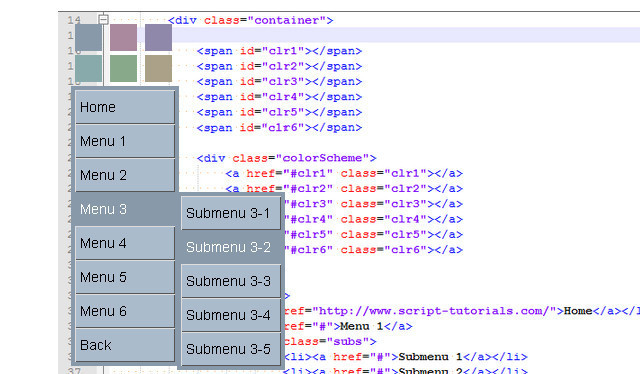The image size is (640, 374).
Task: Click the Back menu item
Action: [125, 345]
